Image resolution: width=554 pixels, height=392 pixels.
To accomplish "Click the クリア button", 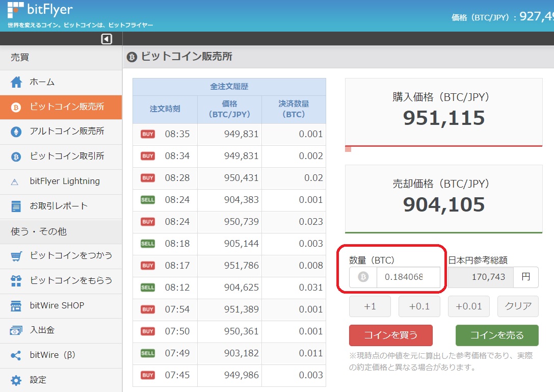I will tap(518, 306).
